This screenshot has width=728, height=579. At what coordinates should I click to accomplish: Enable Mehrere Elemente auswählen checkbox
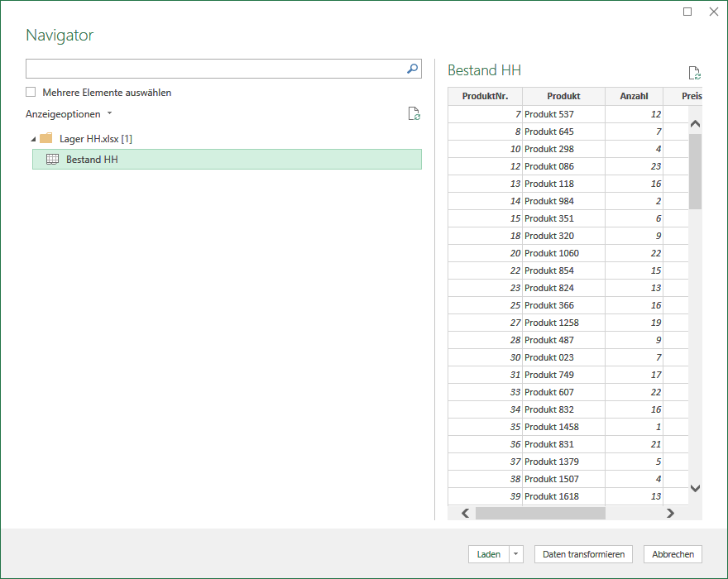(x=31, y=92)
